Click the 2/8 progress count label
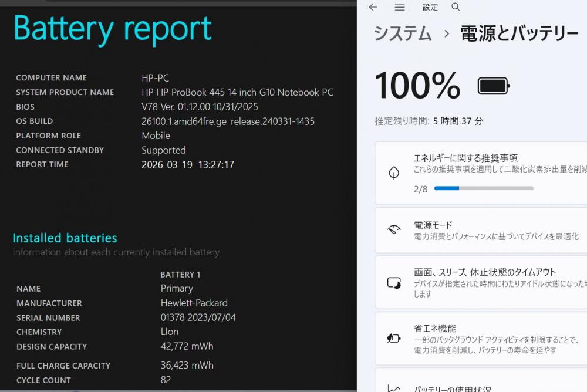This screenshot has height=392, width=587. pyautogui.click(x=420, y=189)
